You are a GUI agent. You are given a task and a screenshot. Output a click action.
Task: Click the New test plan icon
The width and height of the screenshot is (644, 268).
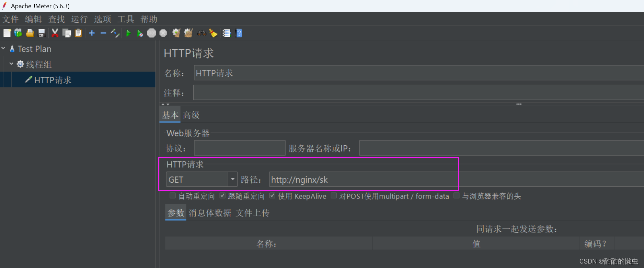(7, 33)
